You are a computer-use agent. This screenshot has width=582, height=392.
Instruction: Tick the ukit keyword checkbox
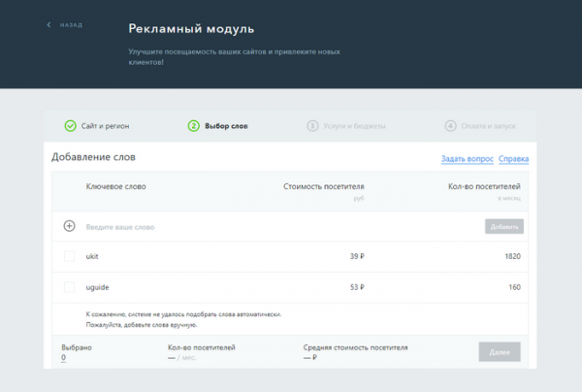70,256
